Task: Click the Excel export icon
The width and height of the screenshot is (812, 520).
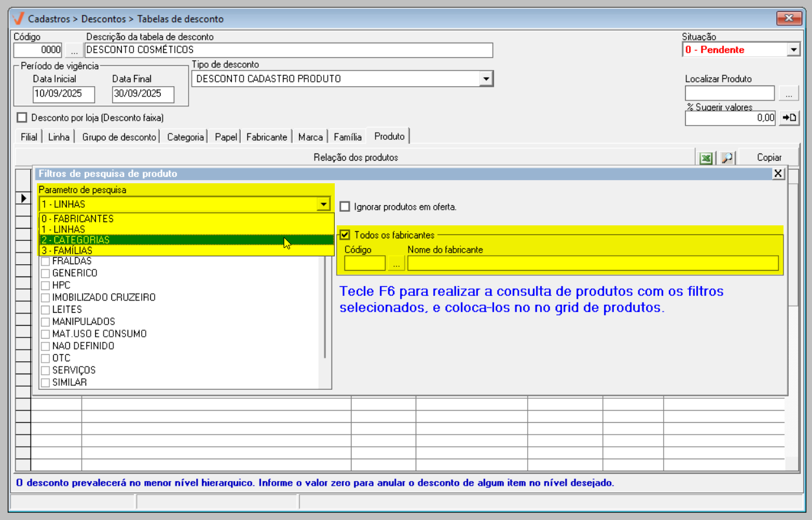Action: click(x=706, y=158)
